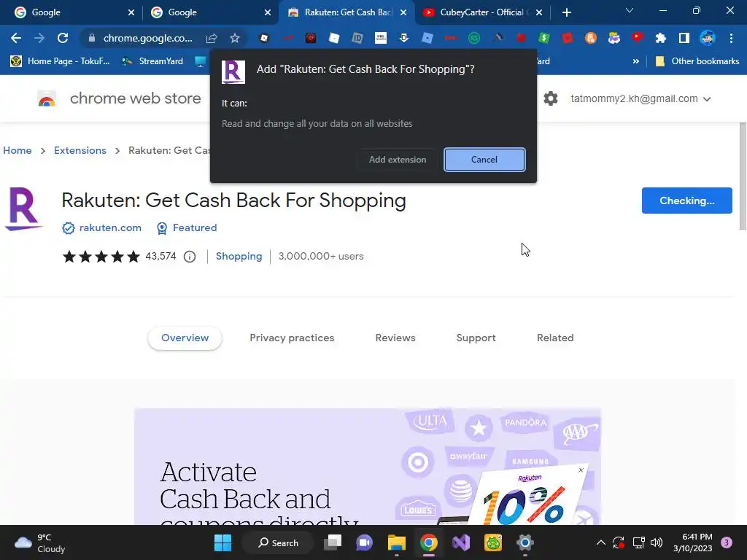Screen dimensions: 747x560
Task: Click the taskbar Search box
Action: 278,542
